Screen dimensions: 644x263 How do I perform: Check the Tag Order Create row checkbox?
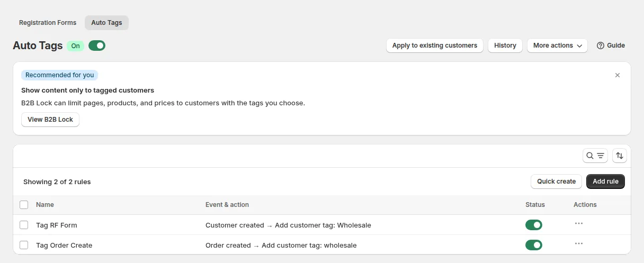[x=24, y=245]
